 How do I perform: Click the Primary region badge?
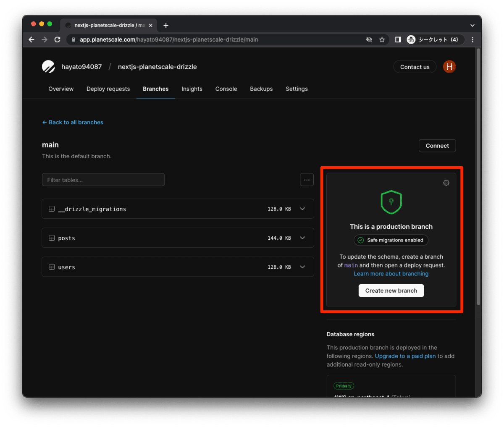344,386
